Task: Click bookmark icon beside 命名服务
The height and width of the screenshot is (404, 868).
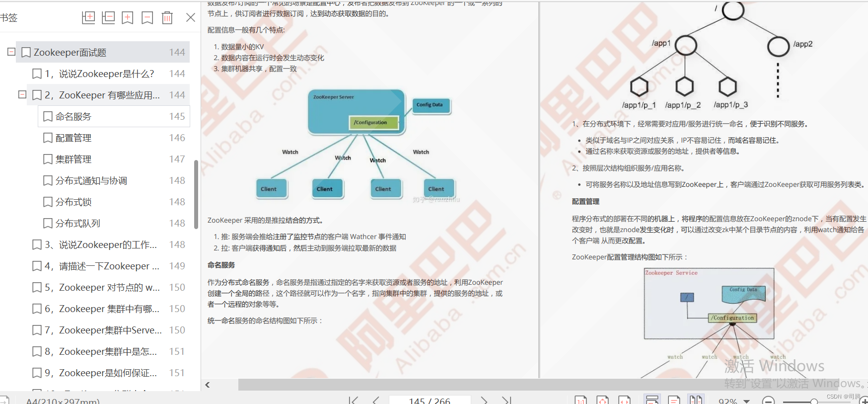Action: pos(48,116)
